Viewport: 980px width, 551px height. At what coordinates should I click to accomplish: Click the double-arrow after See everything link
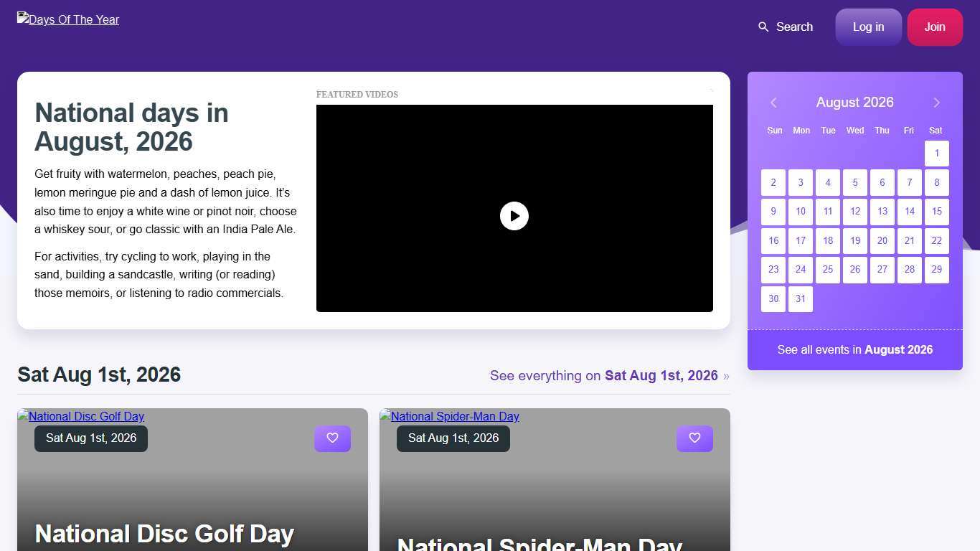726,376
